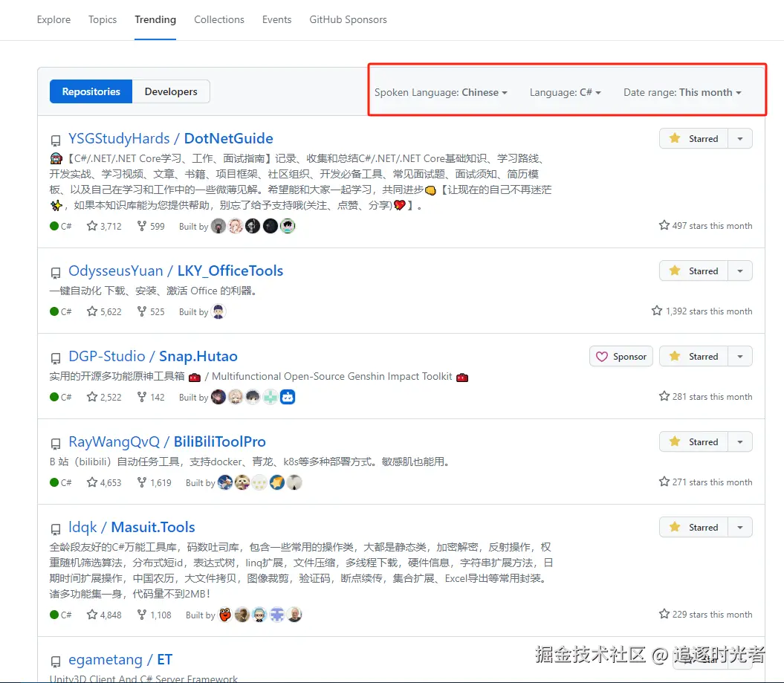Open Language: C# dropdown

[x=565, y=92]
